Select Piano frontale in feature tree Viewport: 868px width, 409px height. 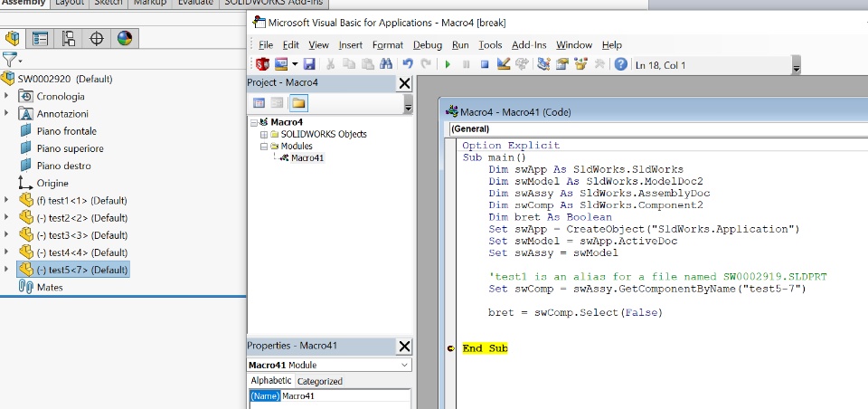tap(66, 131)
